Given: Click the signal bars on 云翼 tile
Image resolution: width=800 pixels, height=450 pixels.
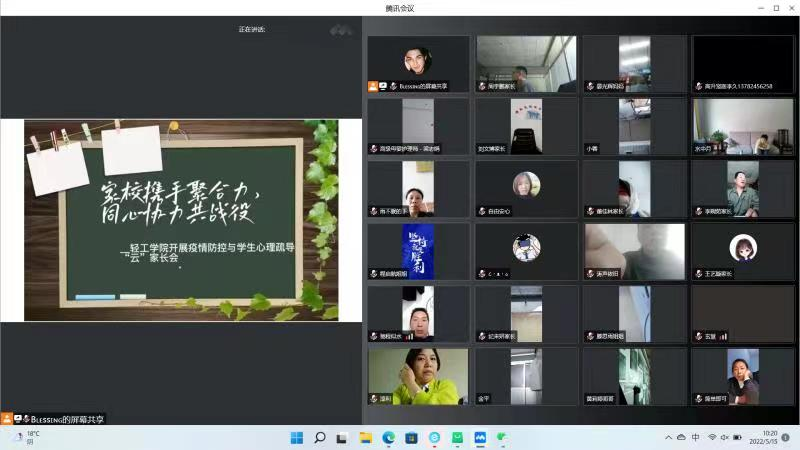Looking at the screenshot, I should click(723, 336).
